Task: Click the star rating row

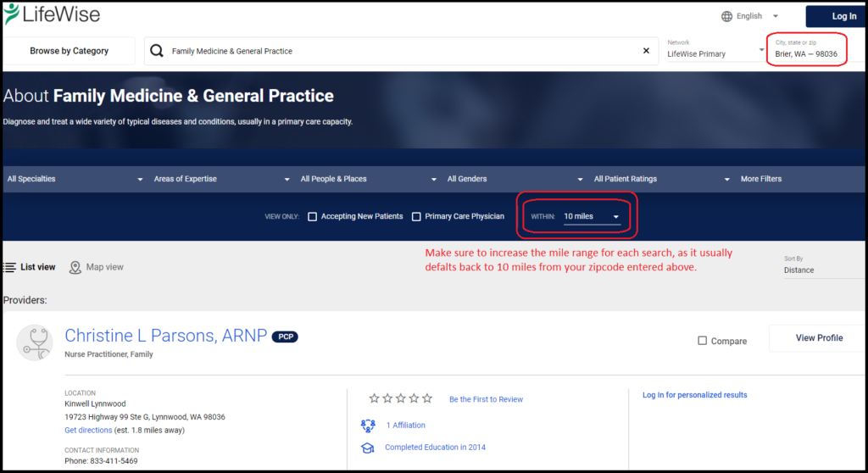Action: 401,398
